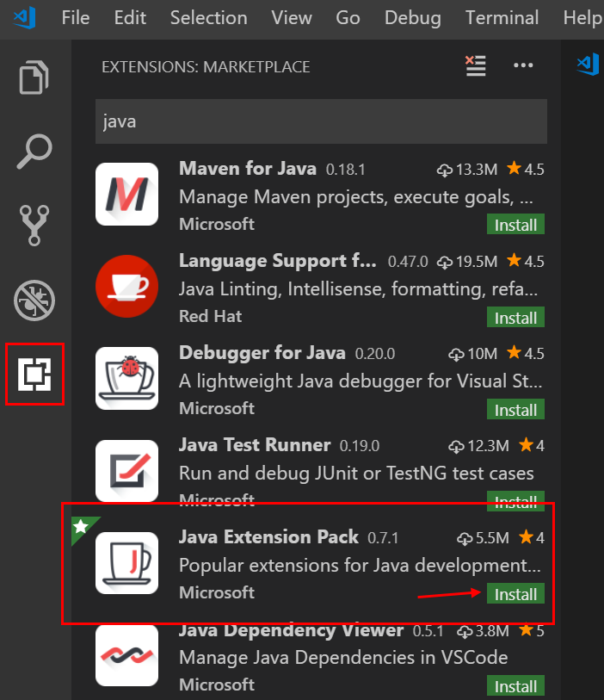Select the Language Support f... title
Image resolution: width=604 pixels, height=700 pixels.
click(277, 261)
